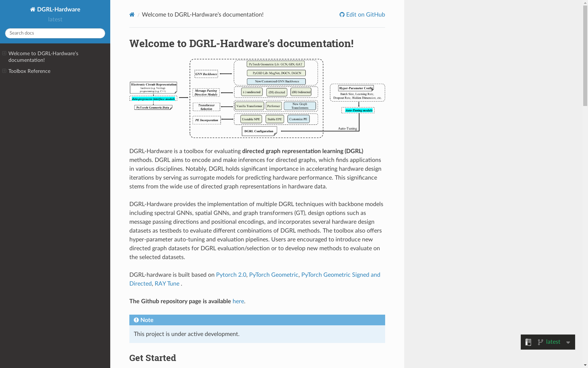Click the breadcrumb home icon
Screen dimensions: 588x368
(x=132, y=15)
